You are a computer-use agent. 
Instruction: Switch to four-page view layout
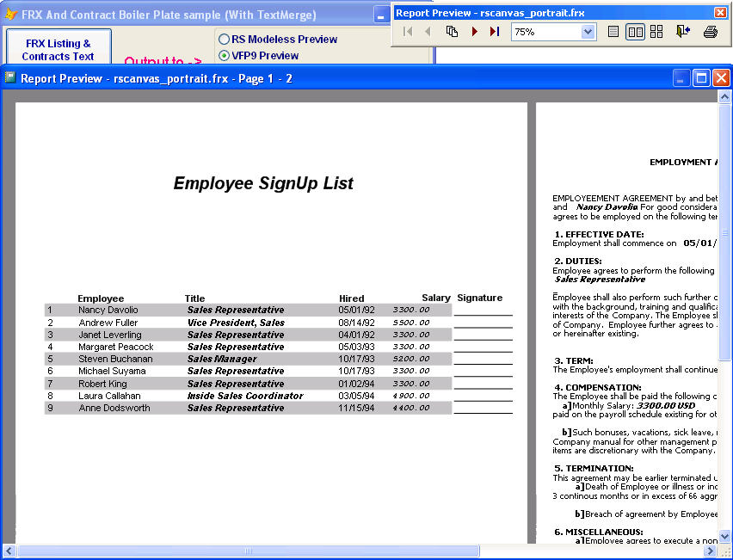656,31
